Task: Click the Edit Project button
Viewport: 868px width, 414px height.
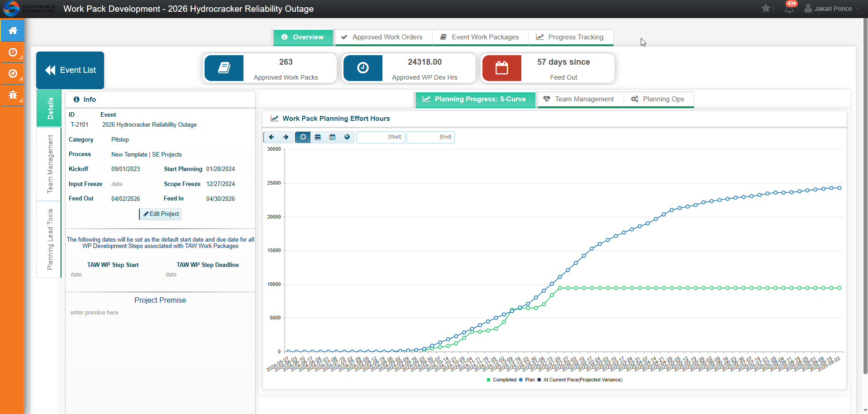Action: coord(161,214)
